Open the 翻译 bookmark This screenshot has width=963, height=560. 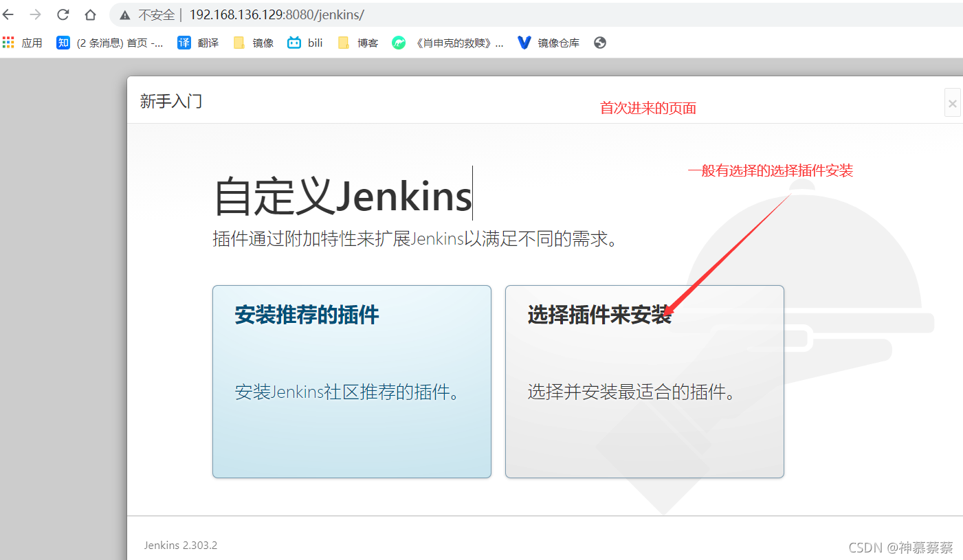198,43
